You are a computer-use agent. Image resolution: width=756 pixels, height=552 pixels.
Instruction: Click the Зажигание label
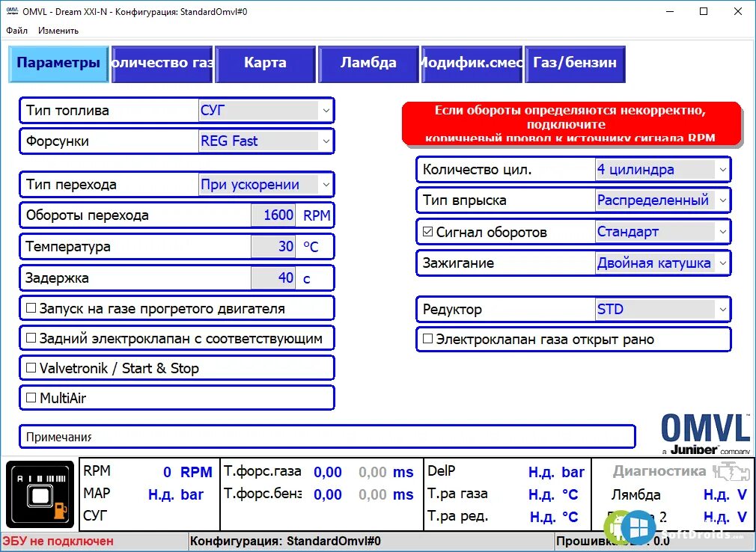[459, 263]
